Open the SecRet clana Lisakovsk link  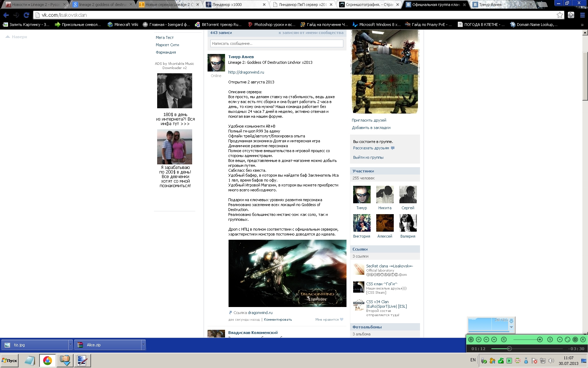390,266
